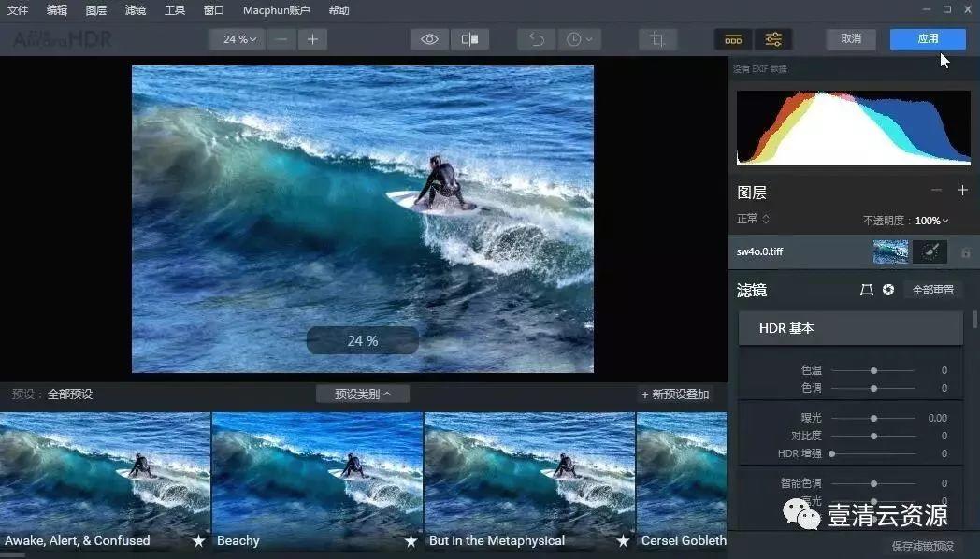Adjust the 曝光 slider
Screen dimensions: 980x559
(873, 418)
